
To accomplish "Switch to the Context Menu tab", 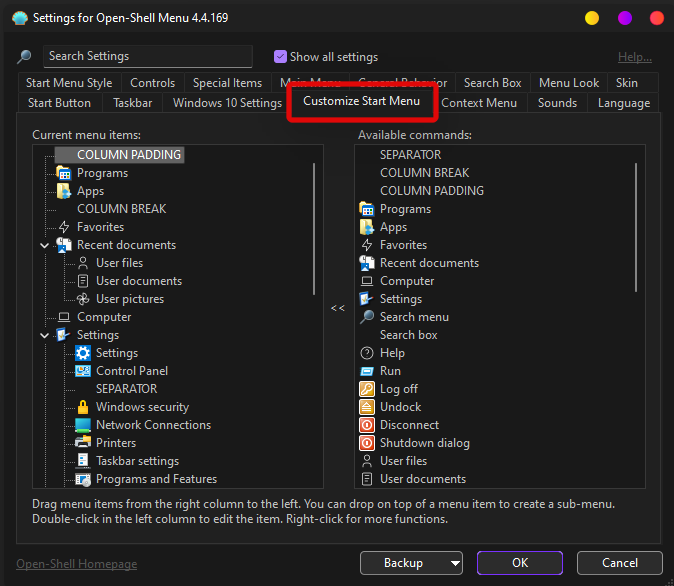I will pos(479,103).
